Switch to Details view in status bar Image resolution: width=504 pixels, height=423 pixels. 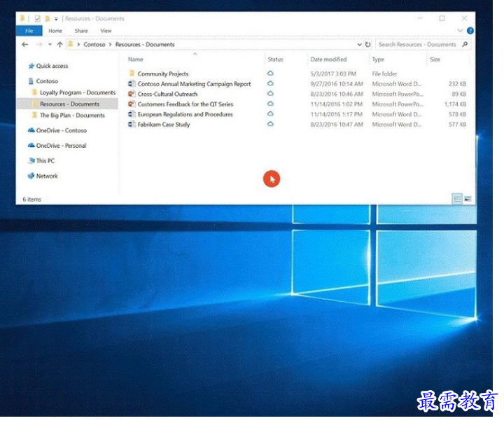coord(456,200)
